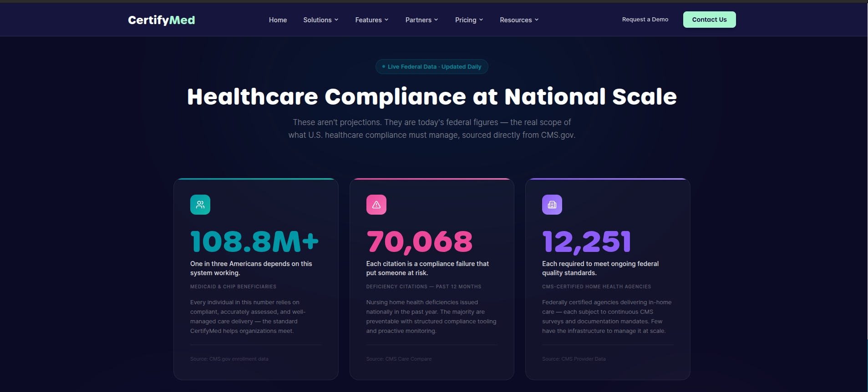Open the Pricing dropdown menu
Screen dimensions: 868x392
pos(469,20)
